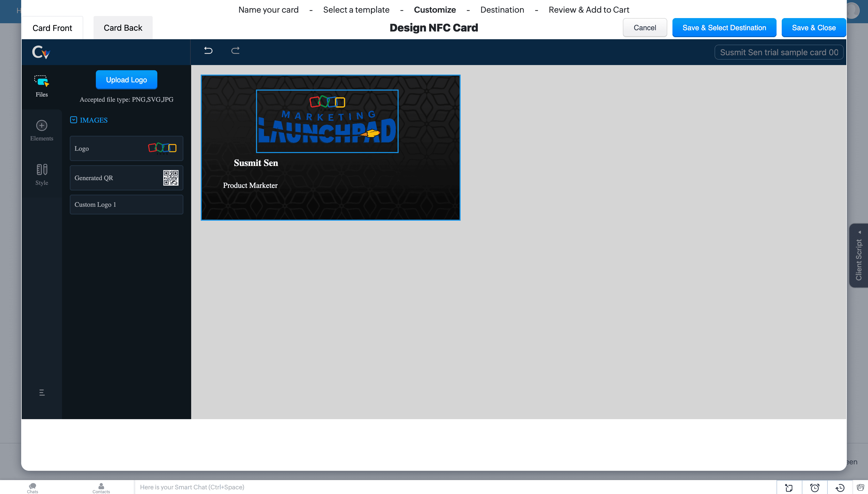Click the Cancel button
The height and width of the screenshot is (494, 868).
tap(645, 28)
